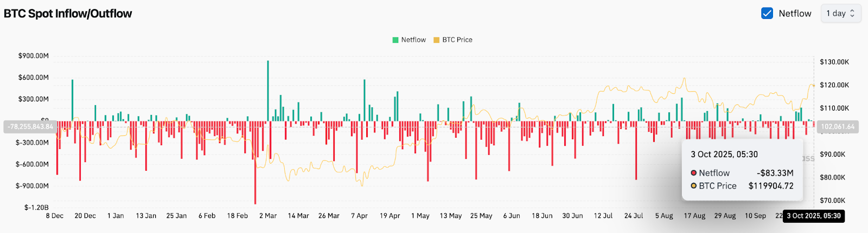The width and height of the screenshot is (868, 233).
Task: Click the up-down chevron beside 1 day
Action: 852,14
